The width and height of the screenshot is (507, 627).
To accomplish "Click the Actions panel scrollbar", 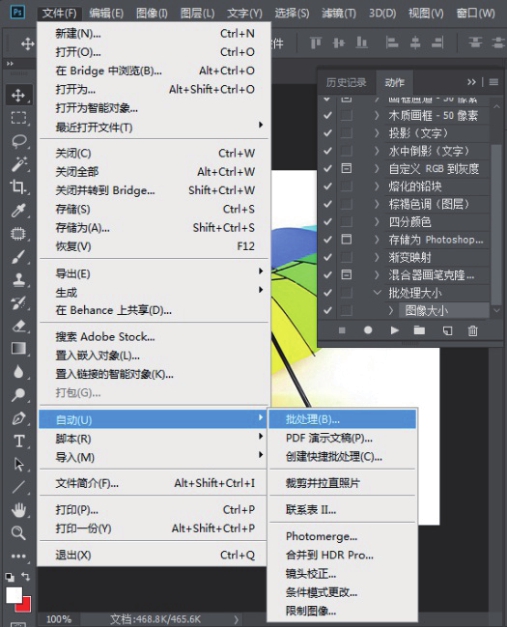I will tap(496, 224).
